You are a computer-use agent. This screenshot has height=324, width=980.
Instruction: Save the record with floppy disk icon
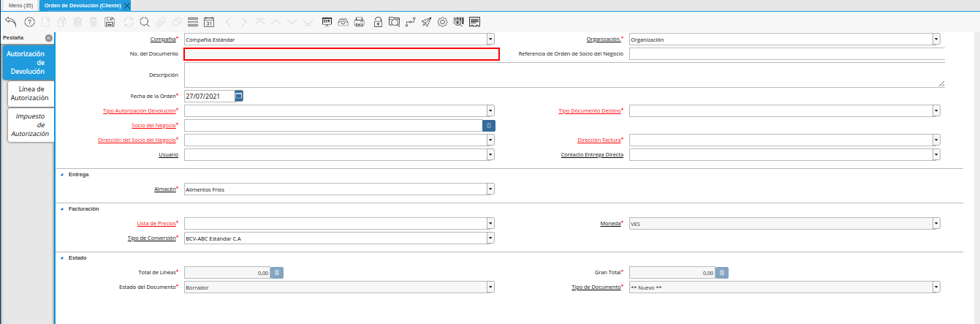point(110,22)
